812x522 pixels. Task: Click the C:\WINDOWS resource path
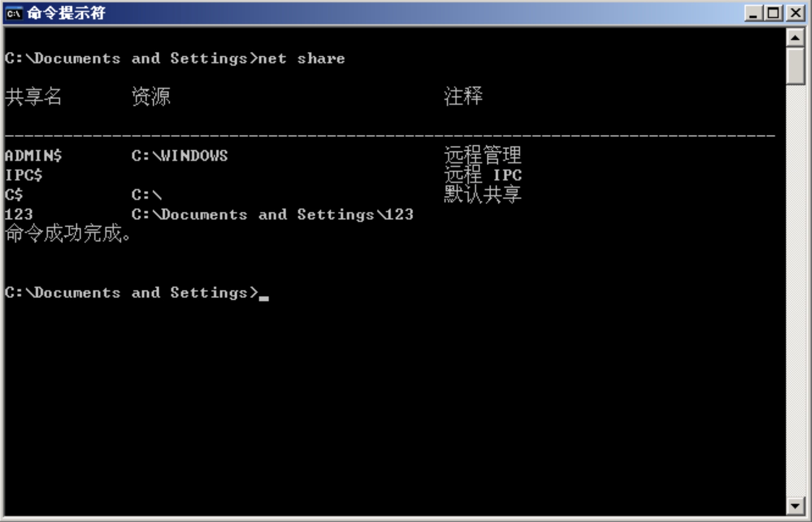tap(180, 156)
